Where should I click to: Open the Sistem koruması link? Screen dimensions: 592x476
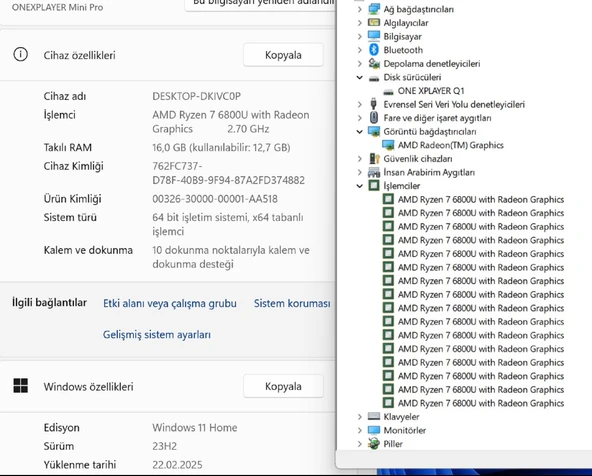[292, 303]
